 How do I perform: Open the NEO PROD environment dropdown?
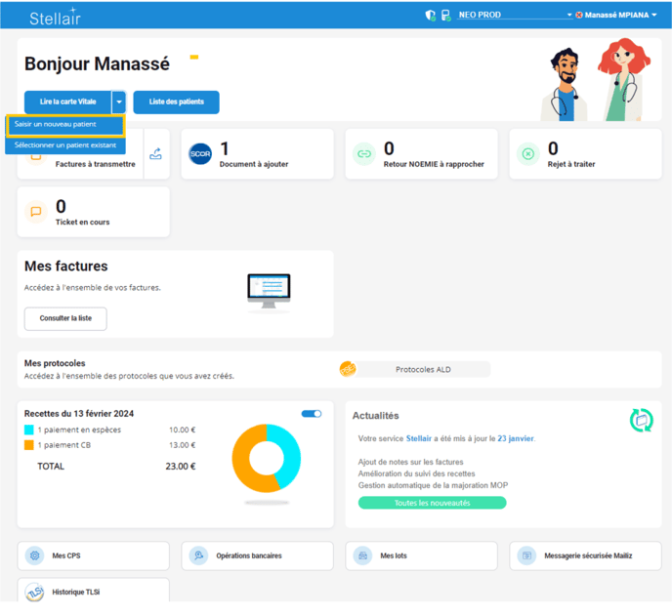(x=516, y=16)
